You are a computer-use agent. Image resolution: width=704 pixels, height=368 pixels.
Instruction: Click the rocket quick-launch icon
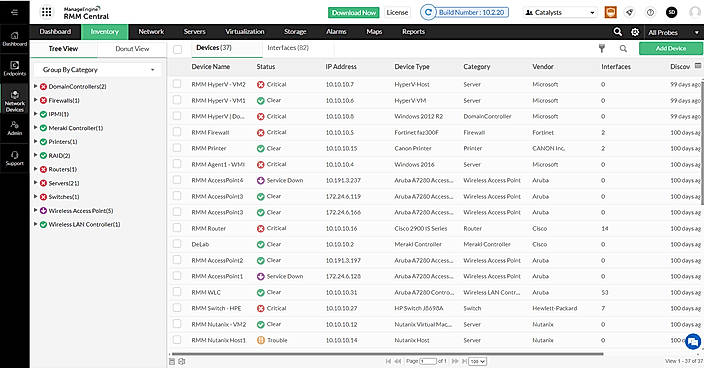[x=629, y=13]
